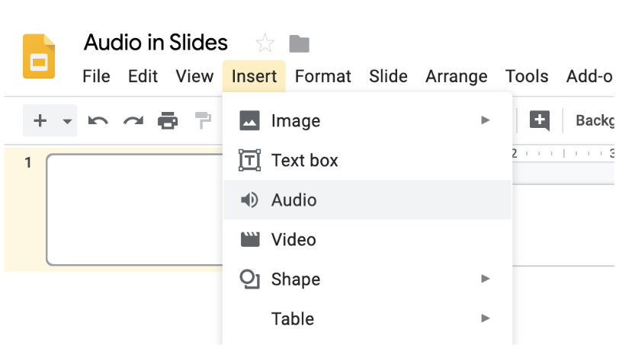Screen dimensions: 619x364
Task: Click the Google Slides logo icon
Action: pos(39,56)
